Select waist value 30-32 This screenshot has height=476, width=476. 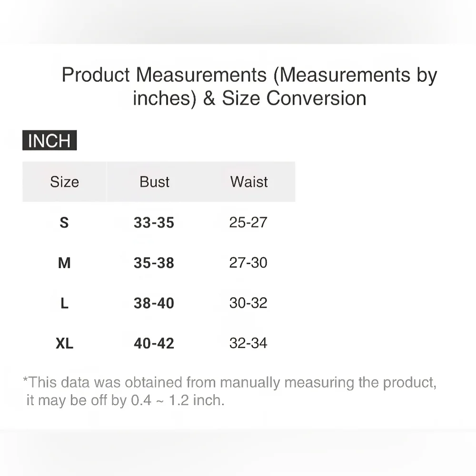[x=248, y=303]
